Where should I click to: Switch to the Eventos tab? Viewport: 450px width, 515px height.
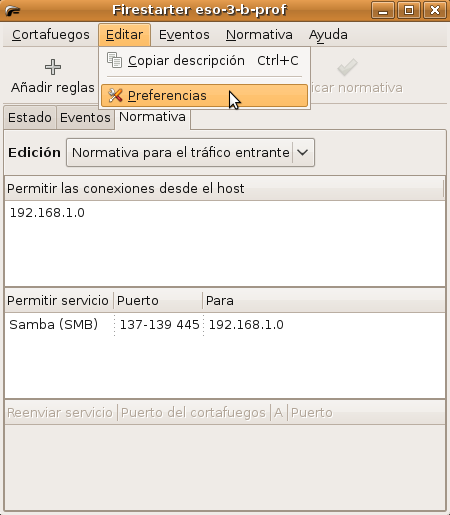pos(85,117)
